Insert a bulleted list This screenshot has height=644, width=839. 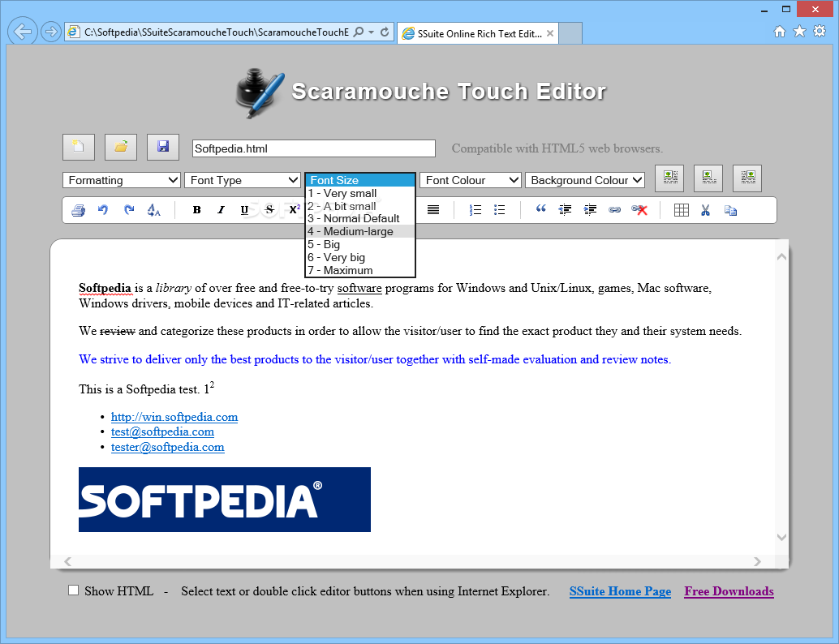[x=500, y=210]
